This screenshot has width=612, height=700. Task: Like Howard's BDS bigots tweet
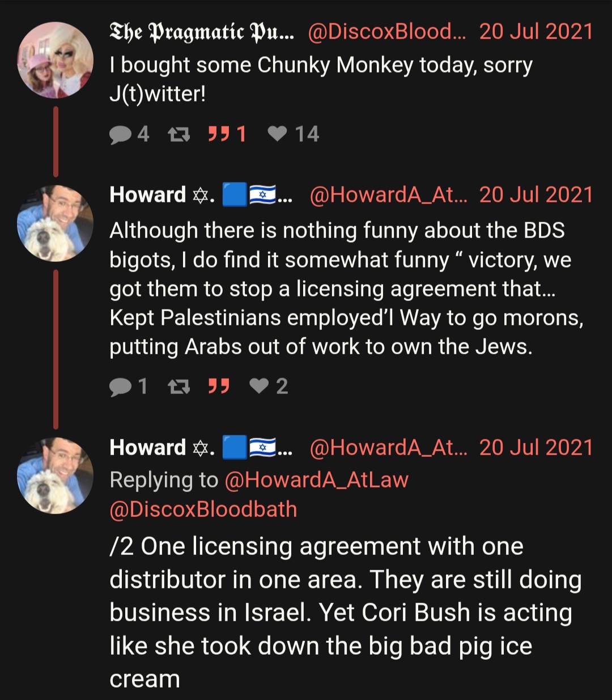click(x=269, y=387)
